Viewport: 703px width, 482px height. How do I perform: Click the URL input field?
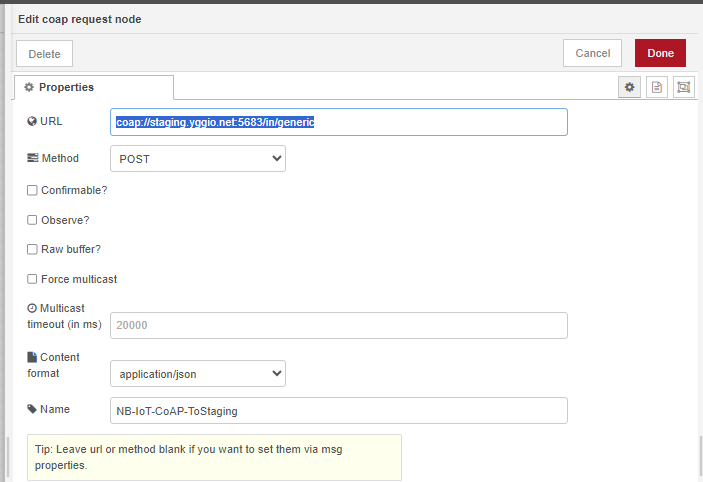point(338,122)
